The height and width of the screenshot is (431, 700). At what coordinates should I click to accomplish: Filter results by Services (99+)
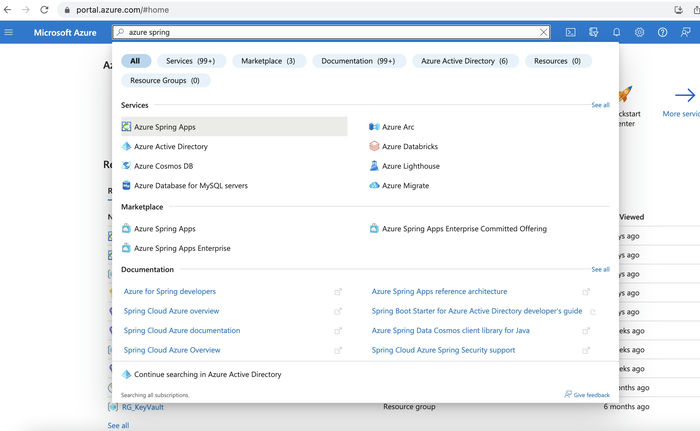191,61
